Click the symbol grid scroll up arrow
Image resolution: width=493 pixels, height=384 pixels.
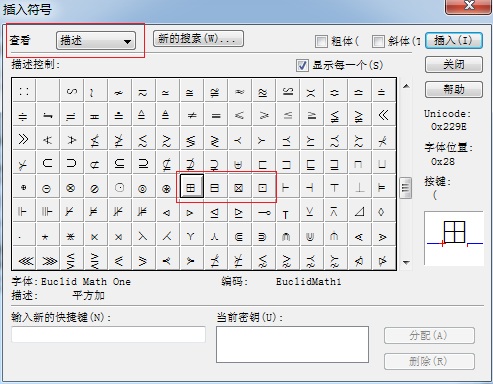[x=406, y=86]
